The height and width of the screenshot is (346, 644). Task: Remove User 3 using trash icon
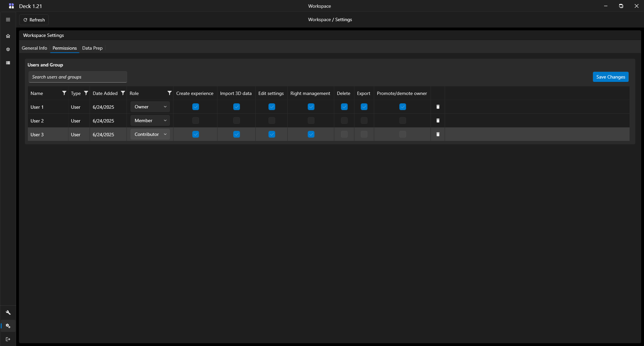pyautogui.click(x=438, y=134)
